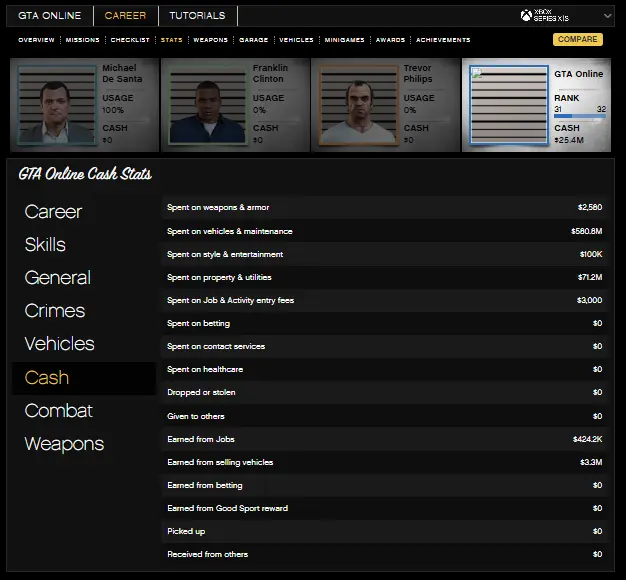626x580 pixels.
Task: Open the Missions submenu item
Action: [x=83, y=40]
